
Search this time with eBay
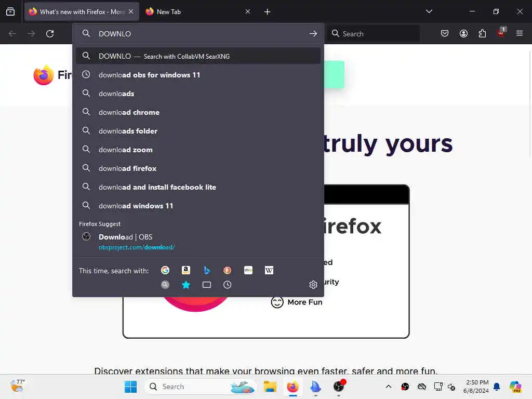248,270
